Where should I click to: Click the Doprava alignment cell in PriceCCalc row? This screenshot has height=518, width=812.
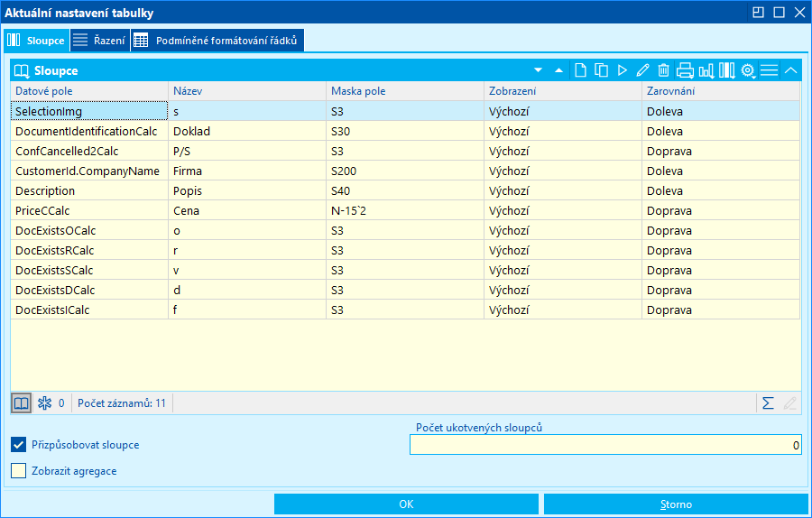tap(721, 211)
